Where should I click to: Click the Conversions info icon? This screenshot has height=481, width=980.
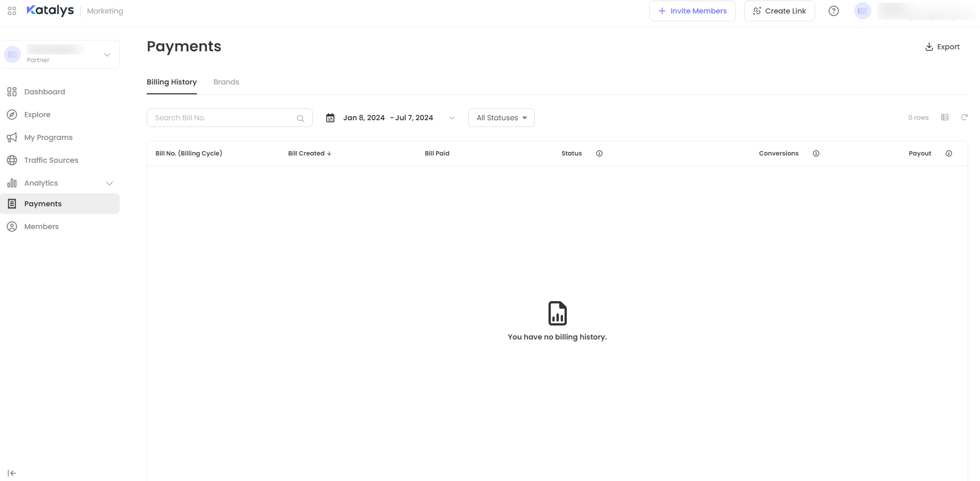[x=816, y=153]
